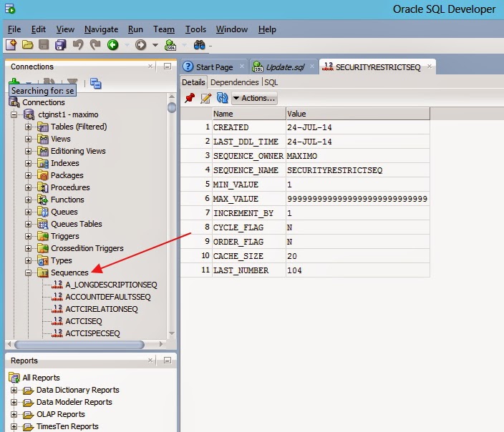The height and width of the screenshot is (432, 504).
Task: Switch to the Update.sql tab
Action: [285, 67]
